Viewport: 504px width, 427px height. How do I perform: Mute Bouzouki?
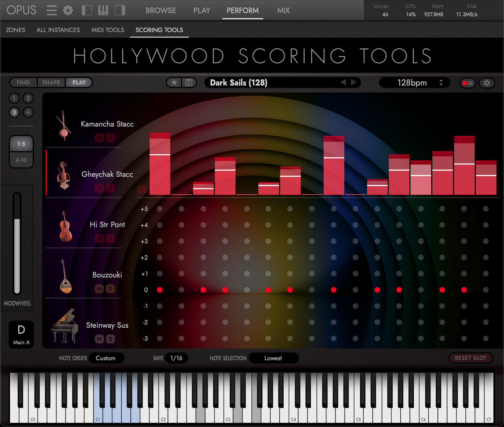coord(99,289)
